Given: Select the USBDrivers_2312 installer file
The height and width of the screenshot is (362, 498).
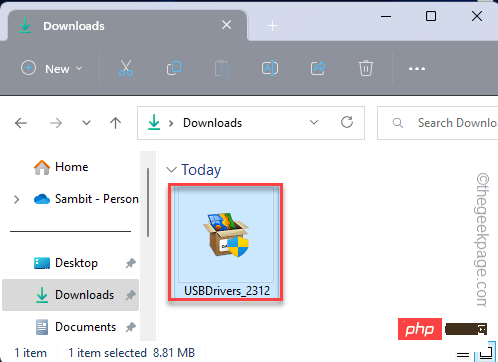Looking at the screenshot, I should [x=226, y=242].
